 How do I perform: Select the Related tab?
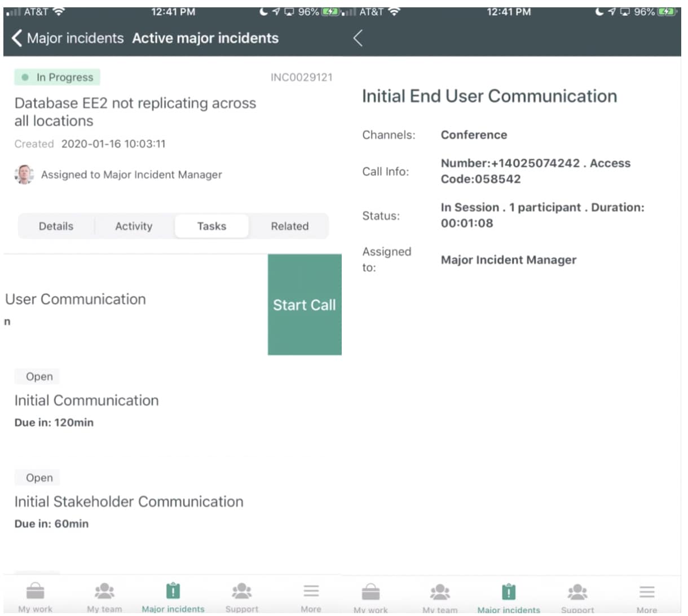[x=289, y=226]
